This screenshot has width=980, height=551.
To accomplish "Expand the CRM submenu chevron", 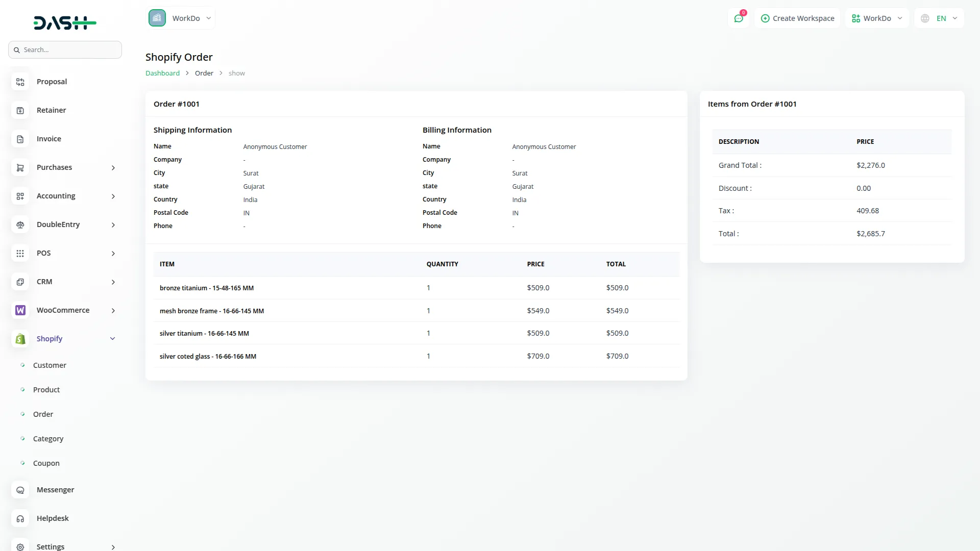I will point(113,282).
